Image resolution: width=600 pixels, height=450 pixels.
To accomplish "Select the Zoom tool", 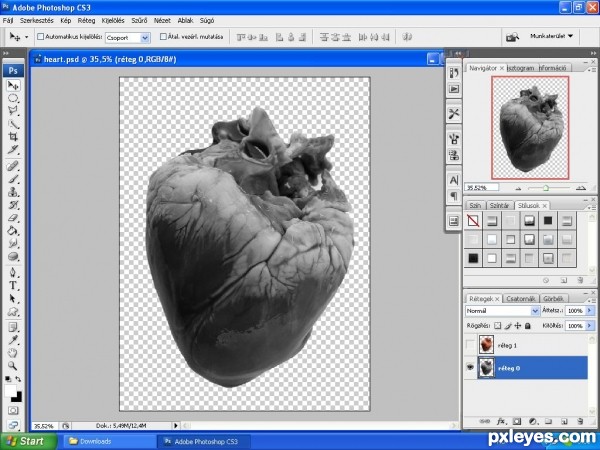I will (x=13, y=366).
